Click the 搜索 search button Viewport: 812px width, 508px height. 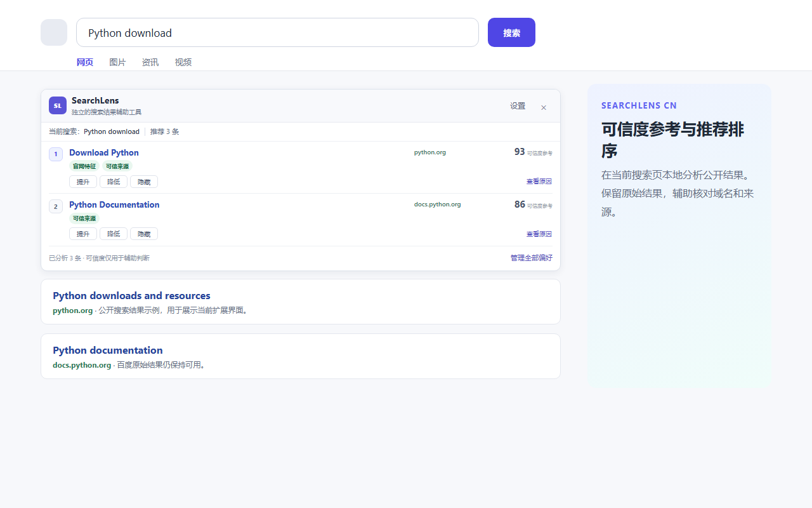511,32
